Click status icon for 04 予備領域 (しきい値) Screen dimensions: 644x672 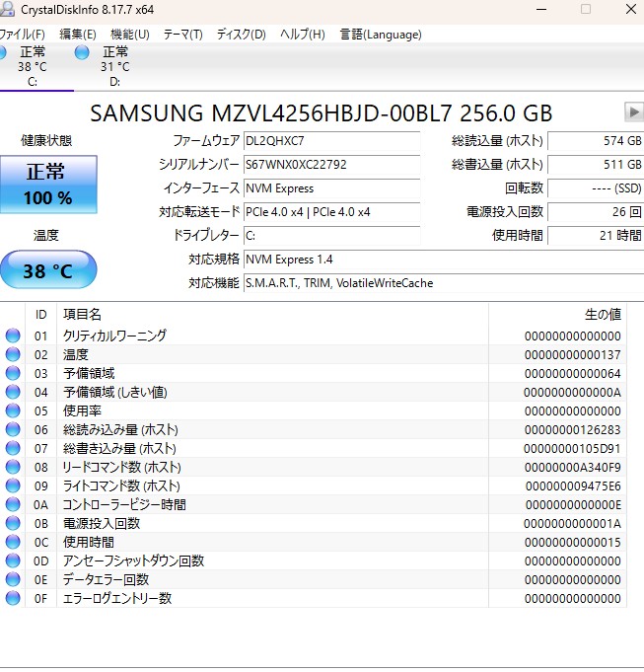click(x=13, y=392)
